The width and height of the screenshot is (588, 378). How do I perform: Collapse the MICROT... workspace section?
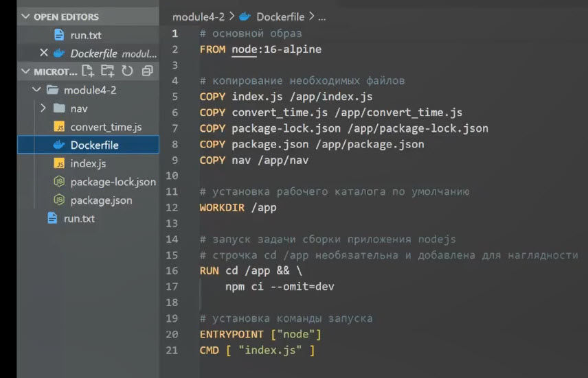tap(27, 71)
